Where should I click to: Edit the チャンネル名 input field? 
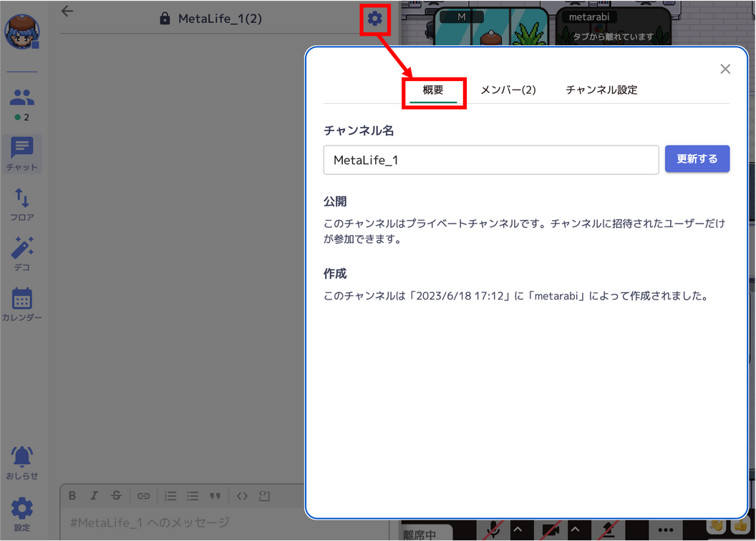[x=491, y=160]
